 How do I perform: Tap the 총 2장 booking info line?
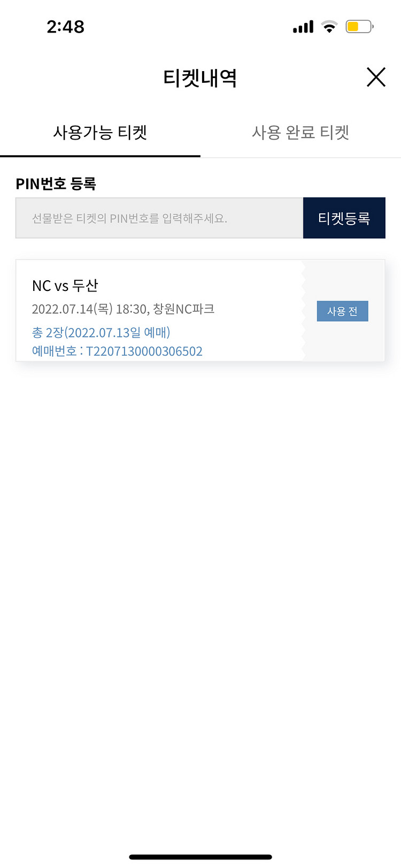[x=101, y=333]
